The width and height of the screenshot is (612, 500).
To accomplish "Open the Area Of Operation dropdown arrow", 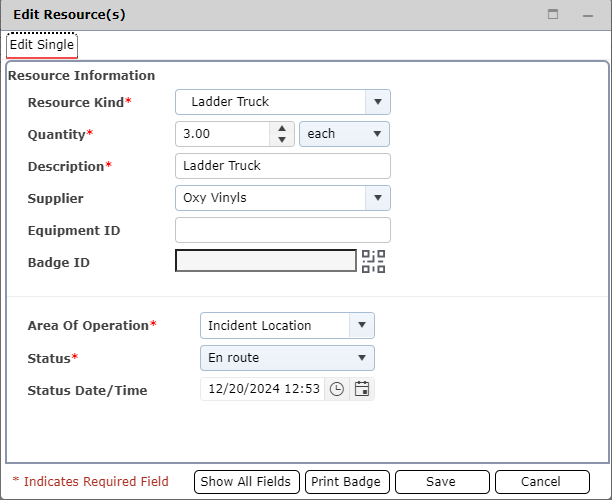I will click(x=362, y=325).
